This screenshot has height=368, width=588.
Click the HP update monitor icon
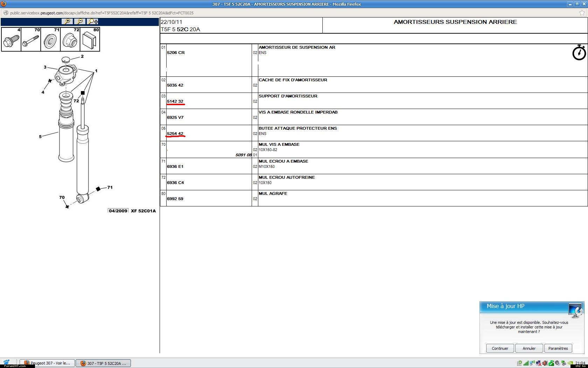(575, 310)
